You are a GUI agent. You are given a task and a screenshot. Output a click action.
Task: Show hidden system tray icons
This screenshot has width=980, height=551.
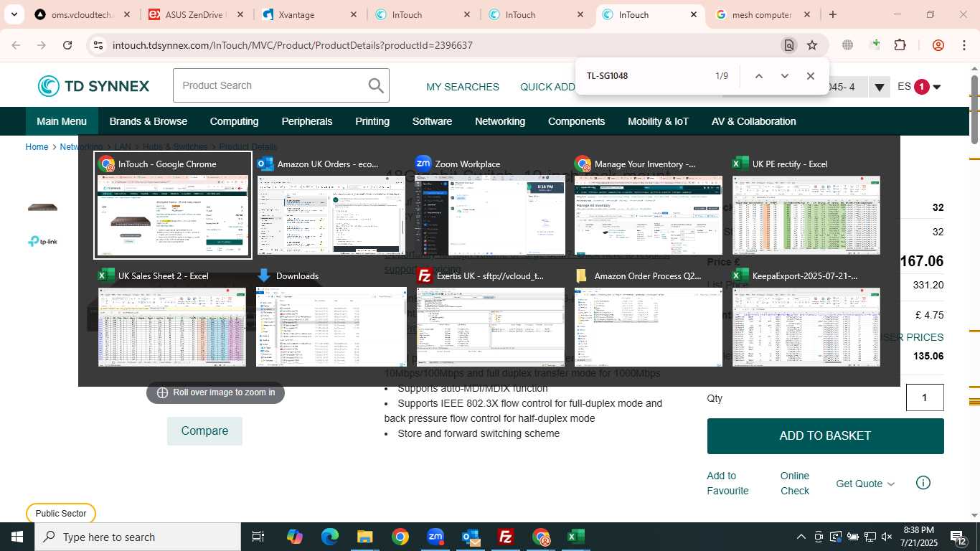(x=801, y=537)
